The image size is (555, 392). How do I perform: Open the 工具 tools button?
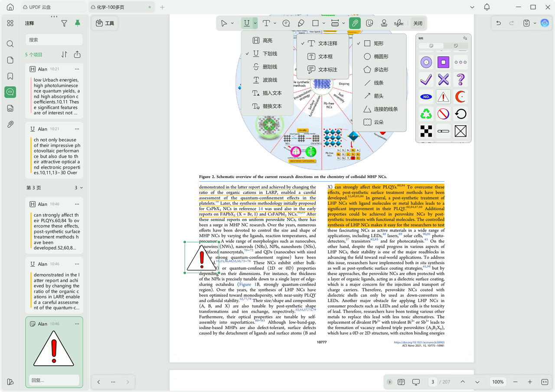105,23
